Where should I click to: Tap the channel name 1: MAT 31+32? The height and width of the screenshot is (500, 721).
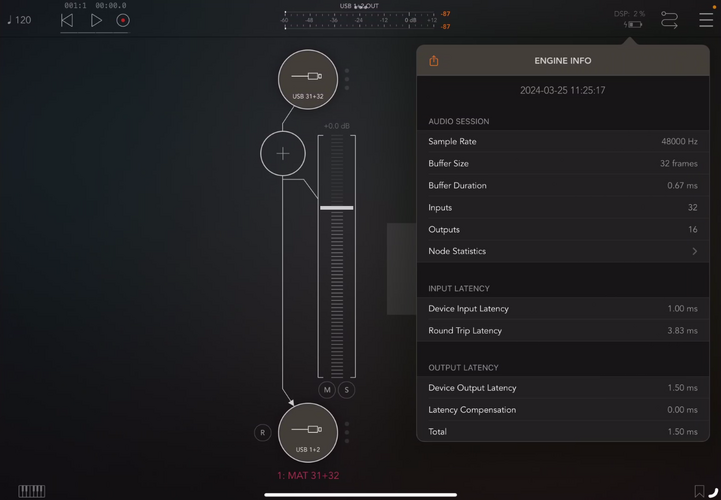308,476
